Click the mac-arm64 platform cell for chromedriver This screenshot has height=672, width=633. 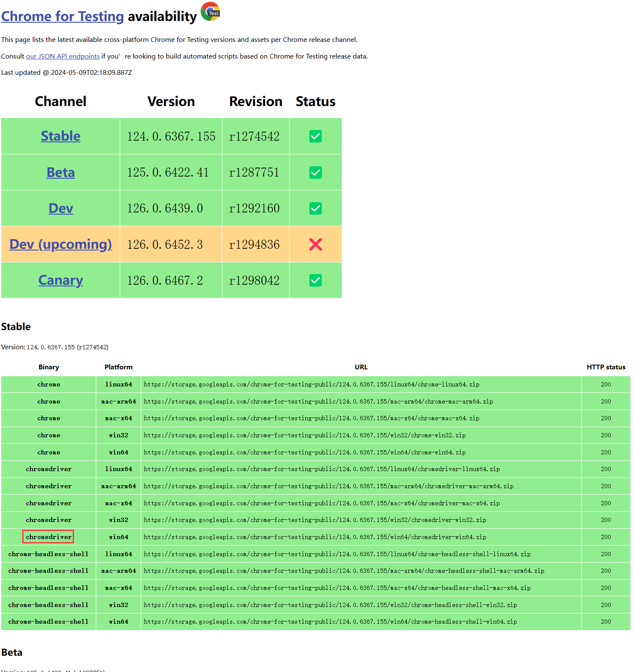[x=118, y=486]
